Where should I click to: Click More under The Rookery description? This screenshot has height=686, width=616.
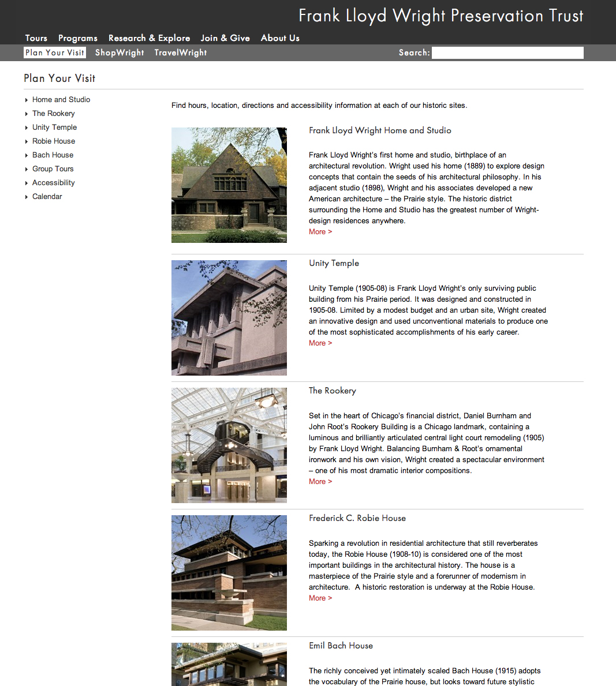(320, 481)
